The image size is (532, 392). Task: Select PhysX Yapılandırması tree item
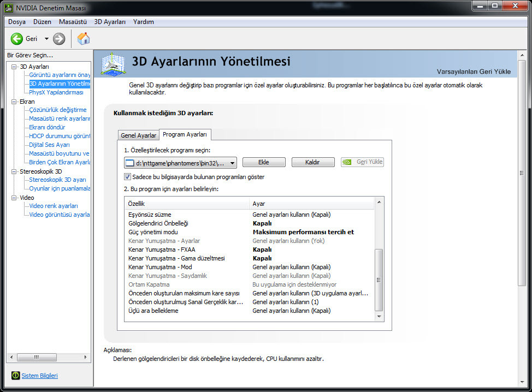click(56, 92)
